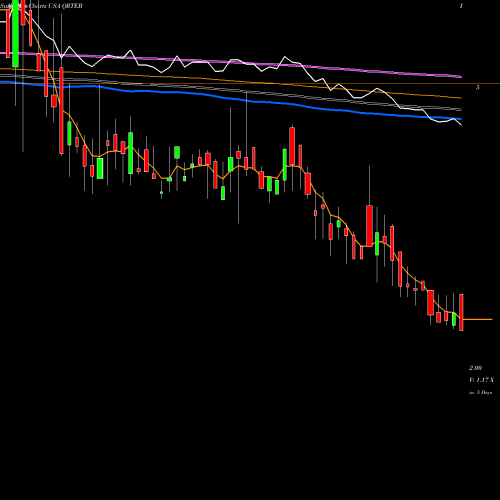Click the flat orange line segment after the last candle
Image resolution: width=500 pixels, height=500 pixels.
478,319
